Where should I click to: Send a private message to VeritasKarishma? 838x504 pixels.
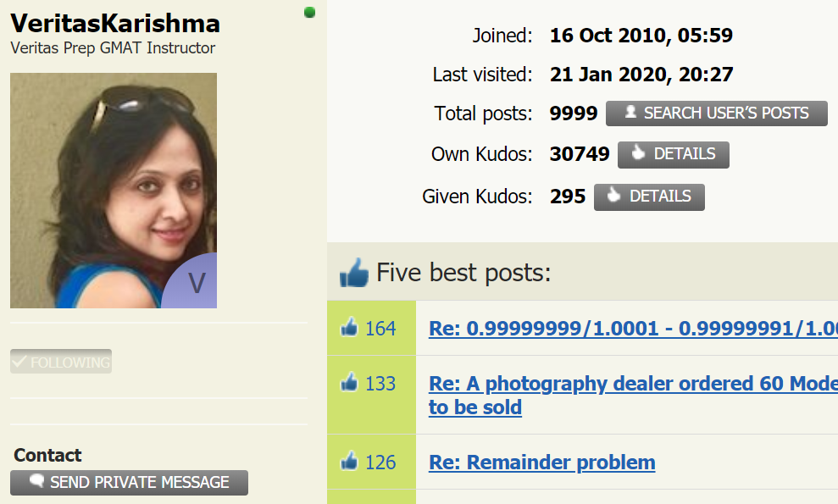pyautogui.click(x=129, y=483)
